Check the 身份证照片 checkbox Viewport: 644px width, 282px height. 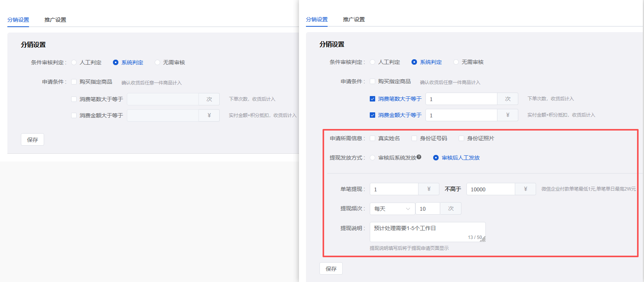tap(461, 138)
